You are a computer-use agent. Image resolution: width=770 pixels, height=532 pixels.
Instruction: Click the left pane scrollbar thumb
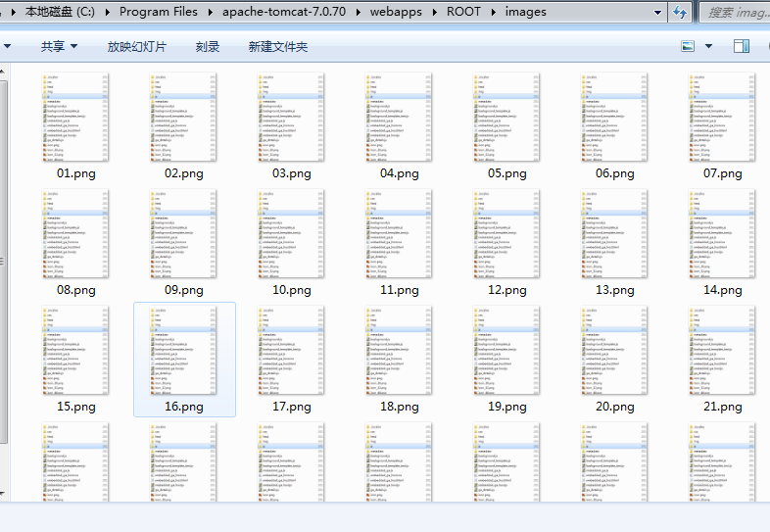(x=3, y=262)
